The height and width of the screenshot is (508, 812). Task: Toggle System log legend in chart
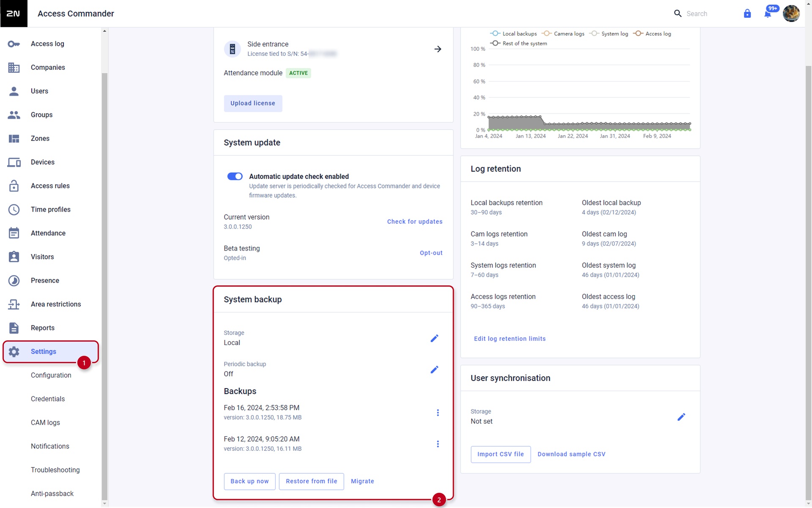pos(609,34)
